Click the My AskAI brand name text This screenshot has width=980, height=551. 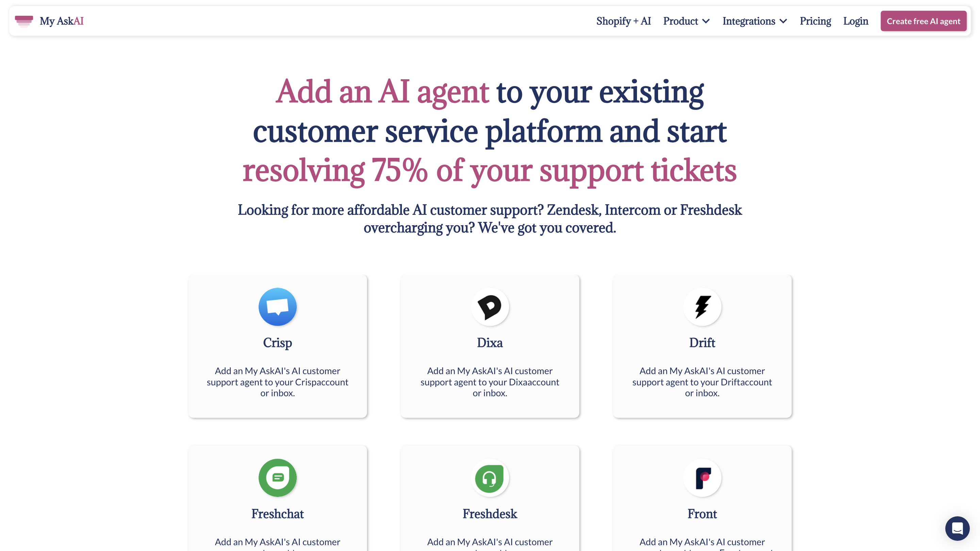(62, 21)
